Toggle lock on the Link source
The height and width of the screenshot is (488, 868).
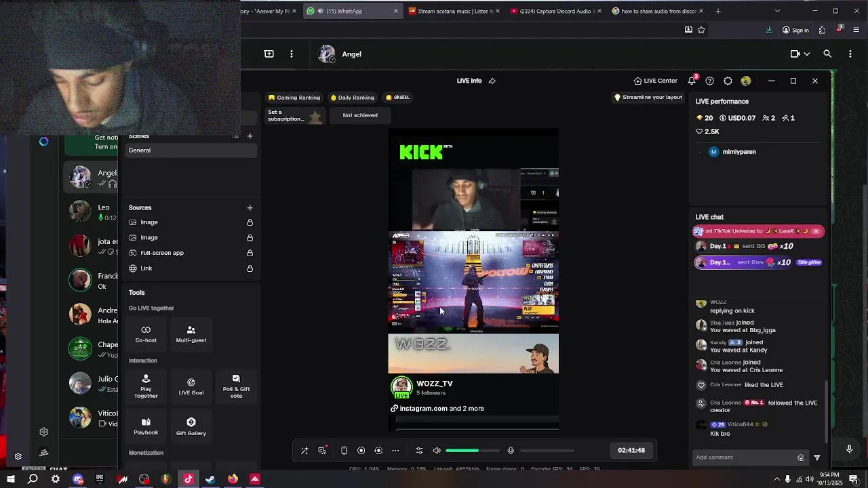point(250,268)
